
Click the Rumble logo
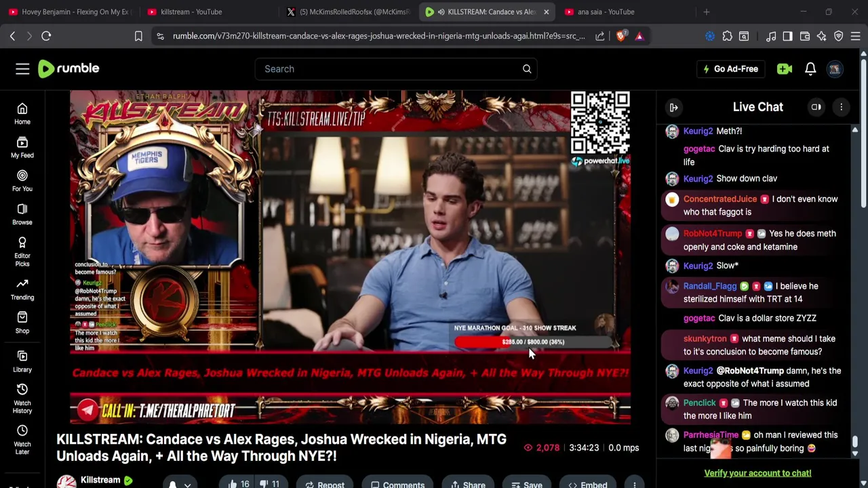[x=68, y=68]
